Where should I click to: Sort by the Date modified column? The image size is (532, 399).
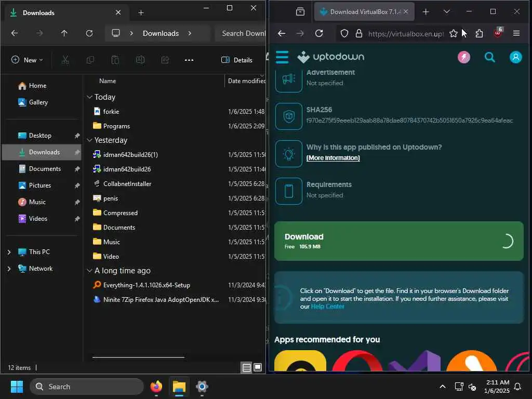tap(246, 81)
